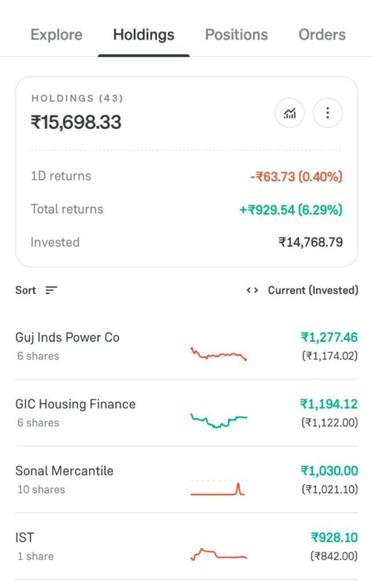Switch to the Positions tab
The height and width of the screenshot is (588, 373).
236,34
